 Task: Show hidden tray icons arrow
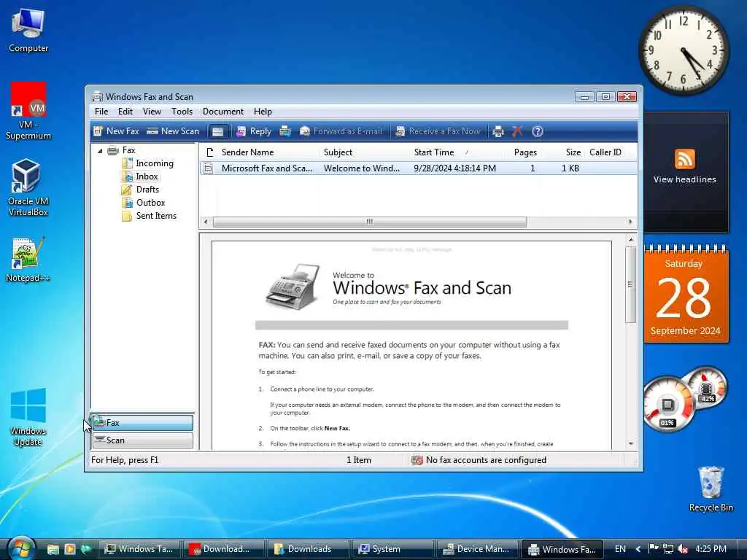[x=638, y=549]
